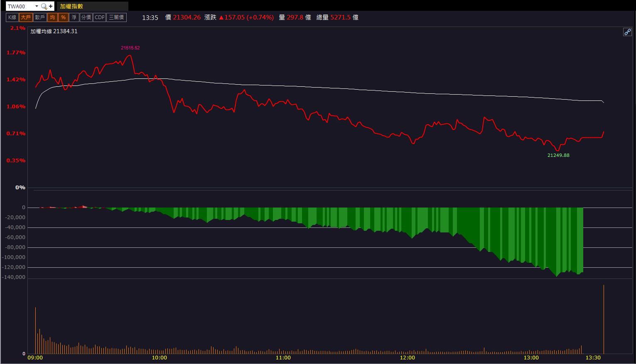Toggle the 大戶 indicator button
Image resolution: width=636 pixels, height=364 pixels.
(x=26, y=17)
